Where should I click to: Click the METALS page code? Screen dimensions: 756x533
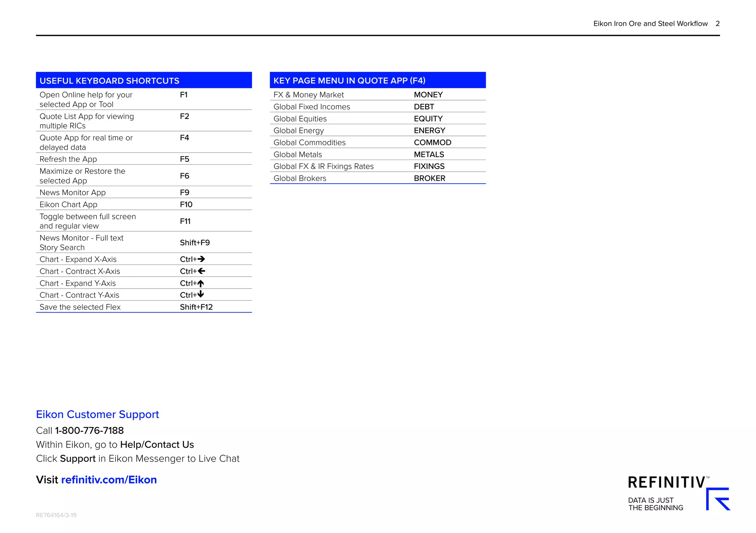click(x=429, y=154)
